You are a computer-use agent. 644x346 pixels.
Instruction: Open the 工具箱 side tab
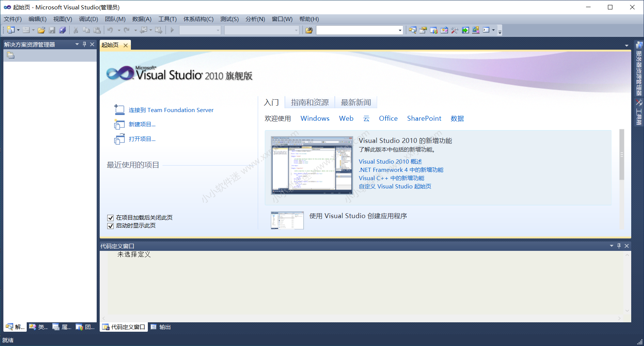(x=639, y=112)
